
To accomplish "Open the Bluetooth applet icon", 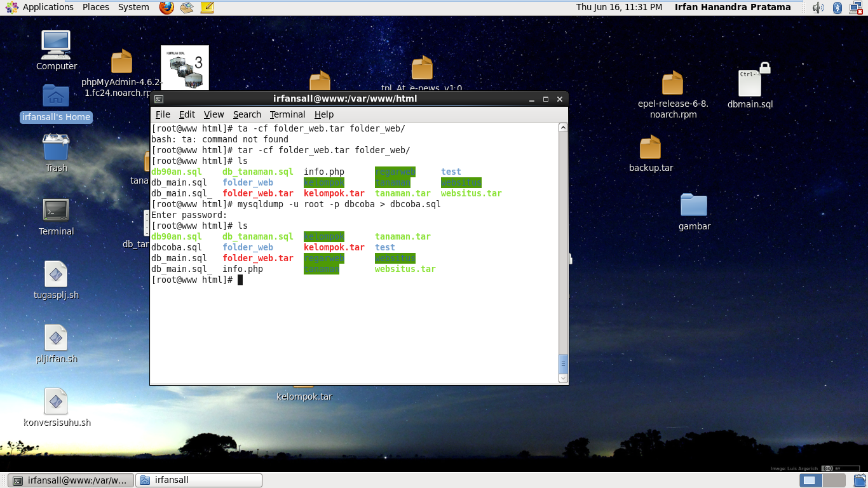I will [837, 7].
